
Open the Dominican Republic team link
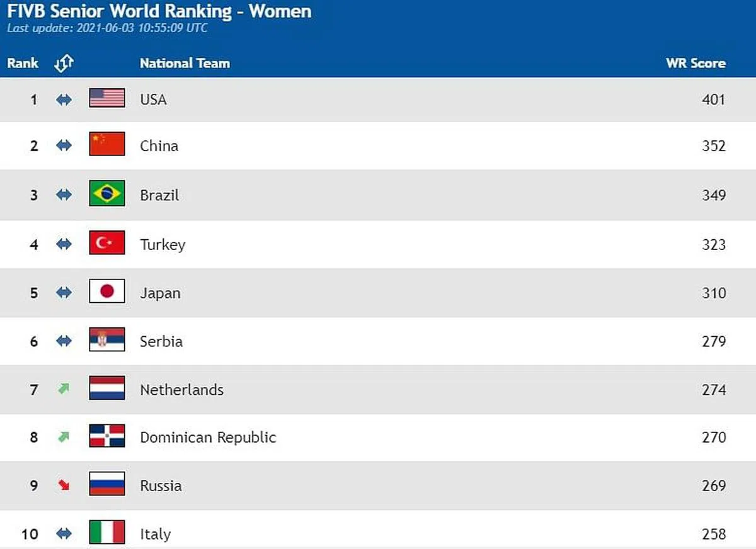point(208,437)
